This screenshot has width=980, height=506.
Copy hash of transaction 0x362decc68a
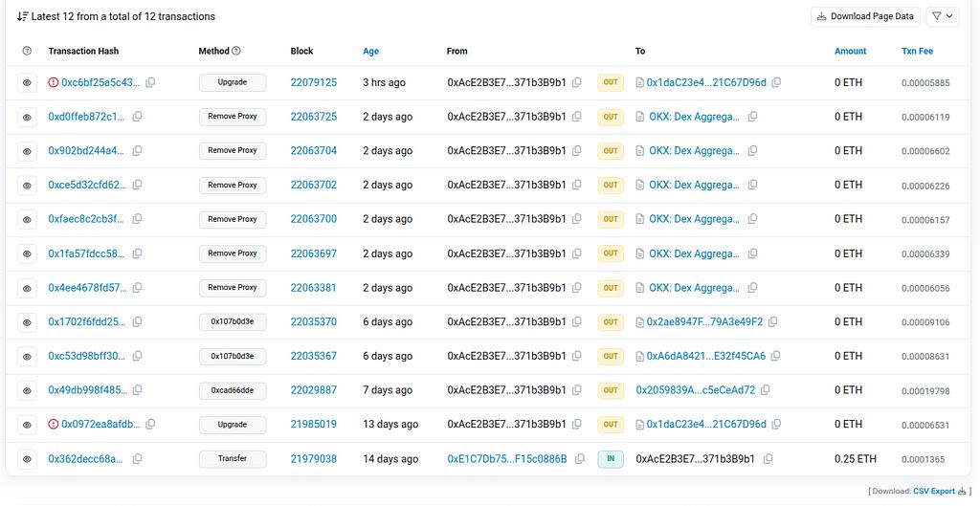pyautogui.click(x=137, y=459)
